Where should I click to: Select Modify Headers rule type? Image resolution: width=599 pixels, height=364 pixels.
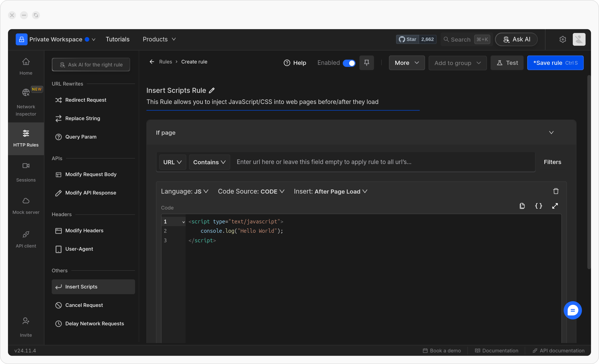point(84,231)
